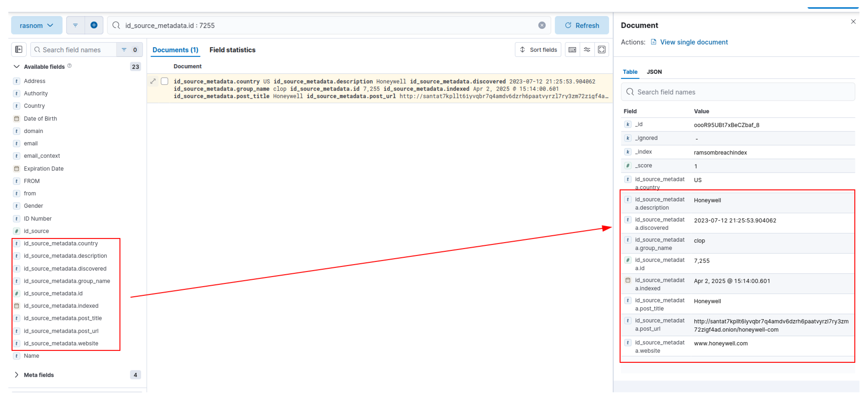868x401 pixels.
Task: Enter fullscreen mode for the grid
Action: coord(601,50)
